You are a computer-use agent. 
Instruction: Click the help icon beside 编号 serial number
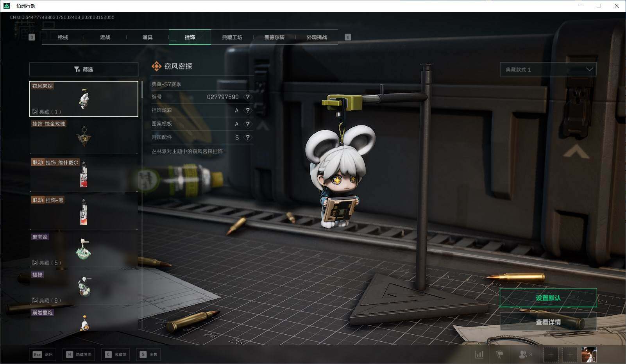(x=247, y=97)
